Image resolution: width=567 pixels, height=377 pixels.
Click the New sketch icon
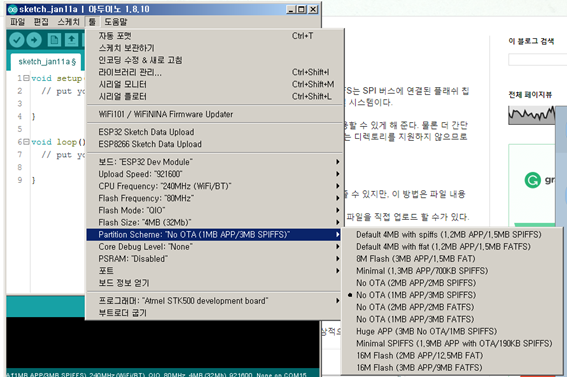pyautogui.click(x=54, y=40)
